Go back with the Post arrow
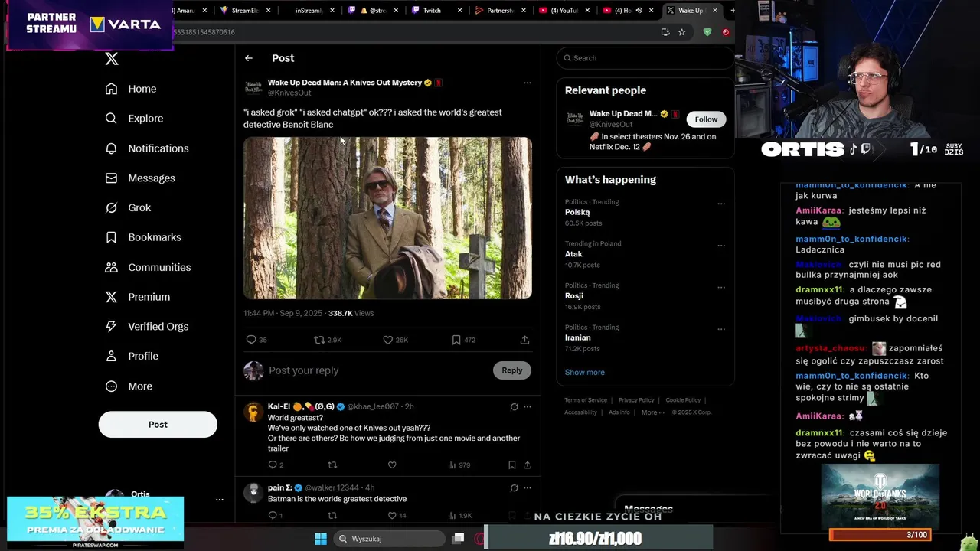 point(249,58)
